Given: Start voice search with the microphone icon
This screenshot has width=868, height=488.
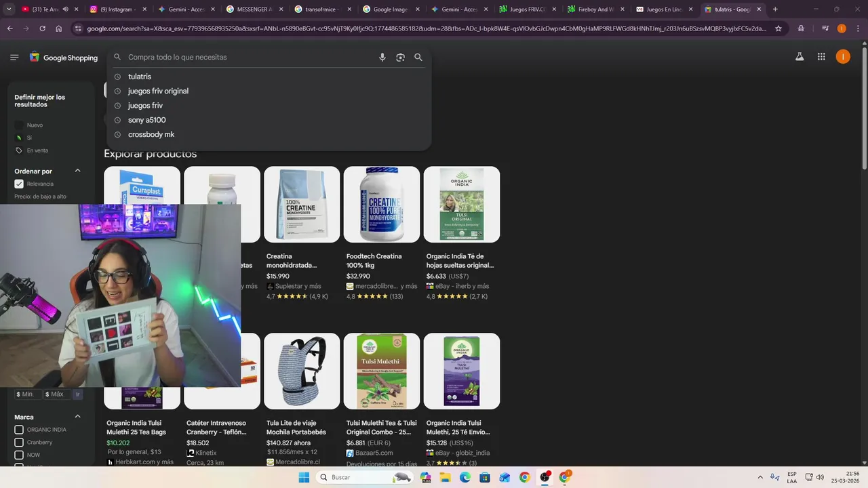Looking at the screenshot, I should [x=382, y=58].
